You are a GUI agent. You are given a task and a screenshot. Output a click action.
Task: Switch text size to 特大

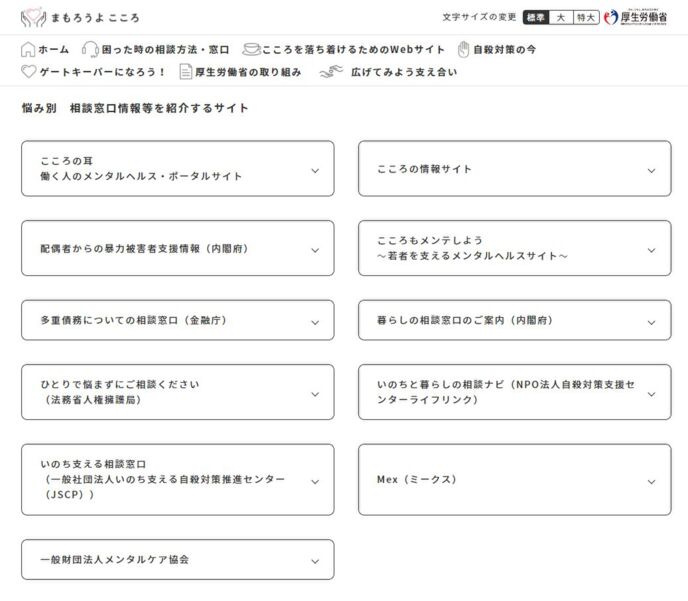point(586,17)
